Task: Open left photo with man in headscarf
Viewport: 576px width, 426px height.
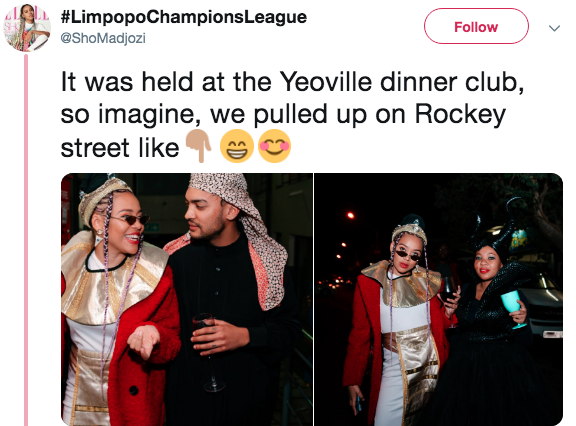Action: 187,299
